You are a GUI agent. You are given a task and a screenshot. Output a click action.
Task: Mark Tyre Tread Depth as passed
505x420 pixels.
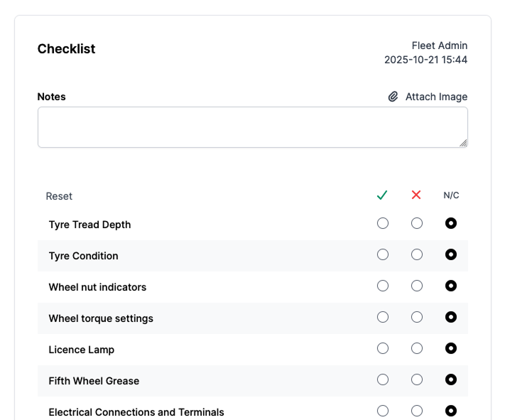click(383, 223)
